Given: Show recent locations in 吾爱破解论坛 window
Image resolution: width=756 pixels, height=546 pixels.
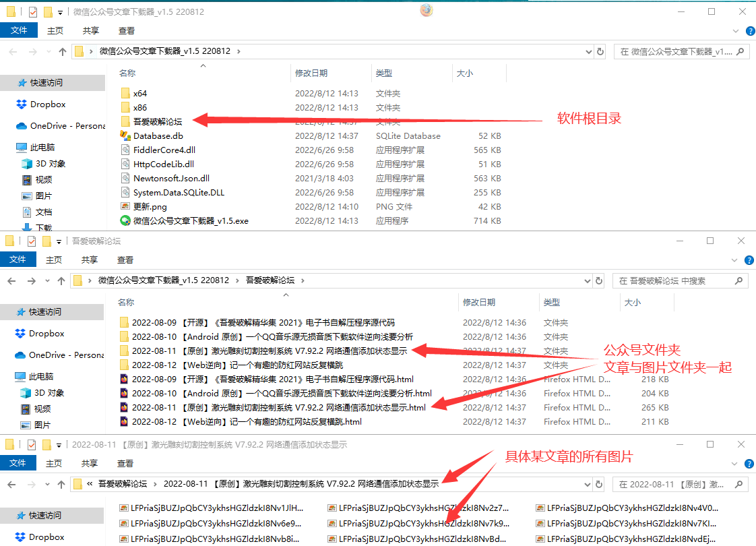Looking at the screenshot, I should pyautogui.click(x=47, y=280).
